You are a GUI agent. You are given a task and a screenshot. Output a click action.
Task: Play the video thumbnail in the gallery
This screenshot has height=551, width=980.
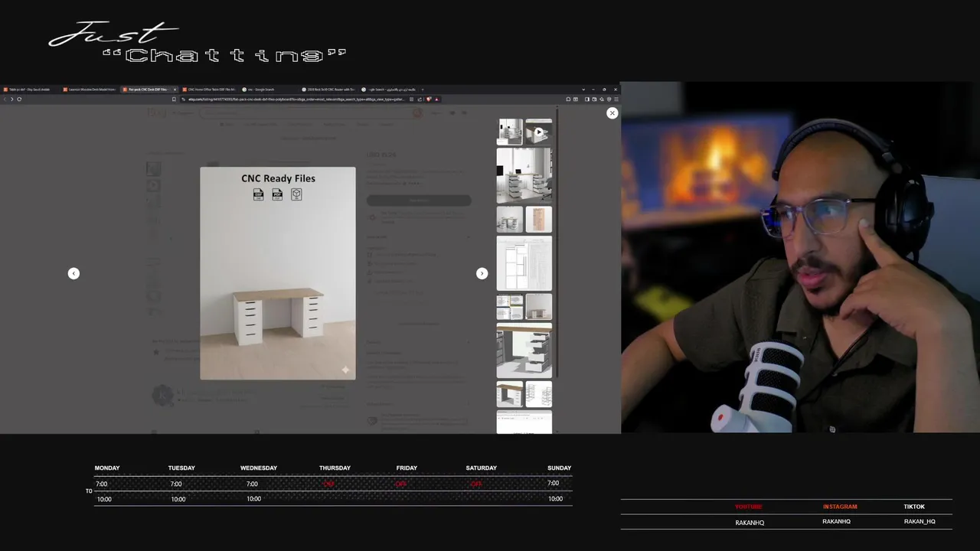point(539,132)
